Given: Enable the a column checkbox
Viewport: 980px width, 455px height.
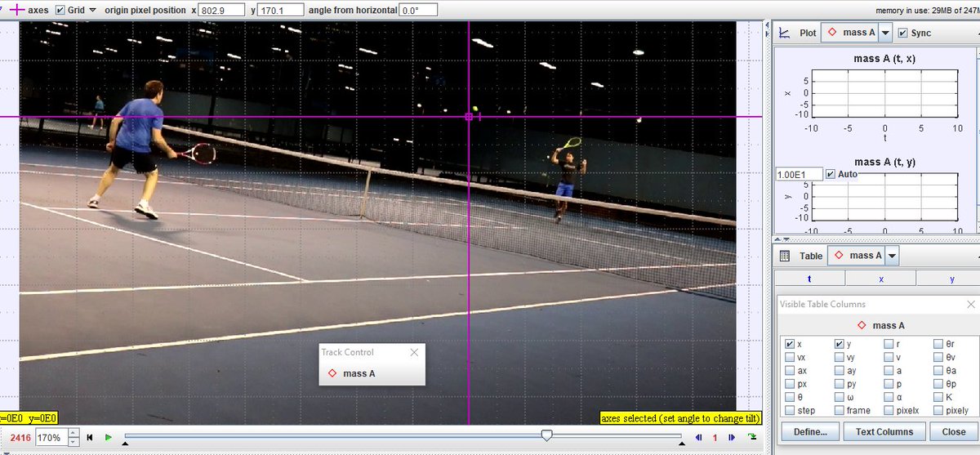Looking at the screenshot, I should [889, 371].
